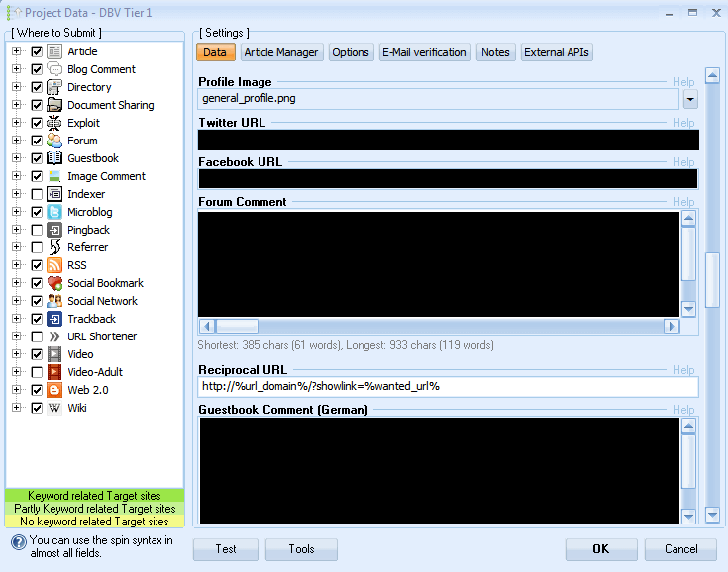Expand the Social Network tree node

pos(16,301)
